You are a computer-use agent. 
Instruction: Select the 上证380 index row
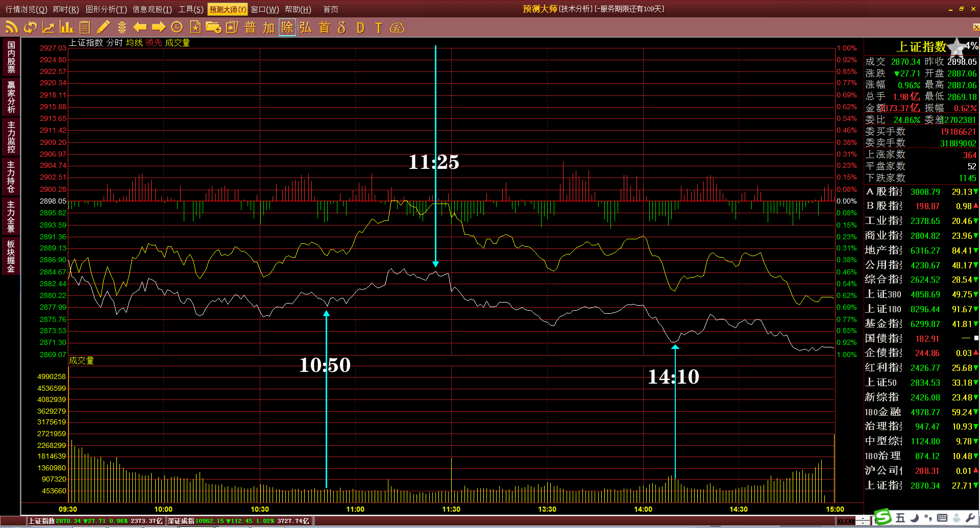point(921,294)
